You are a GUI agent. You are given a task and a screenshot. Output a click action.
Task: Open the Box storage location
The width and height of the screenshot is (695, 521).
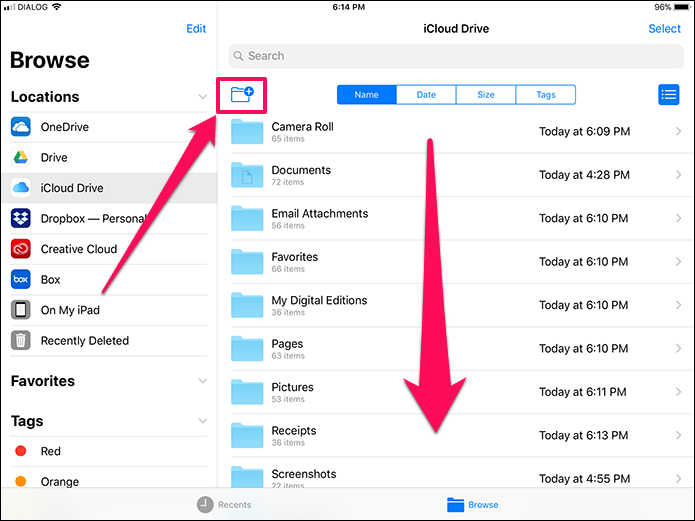[109, 280]
